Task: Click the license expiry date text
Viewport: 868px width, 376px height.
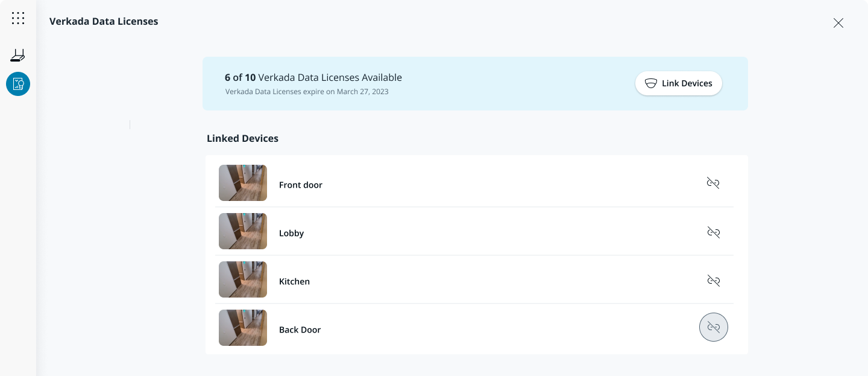Action: pyautogui.click(x=307, y=92)
